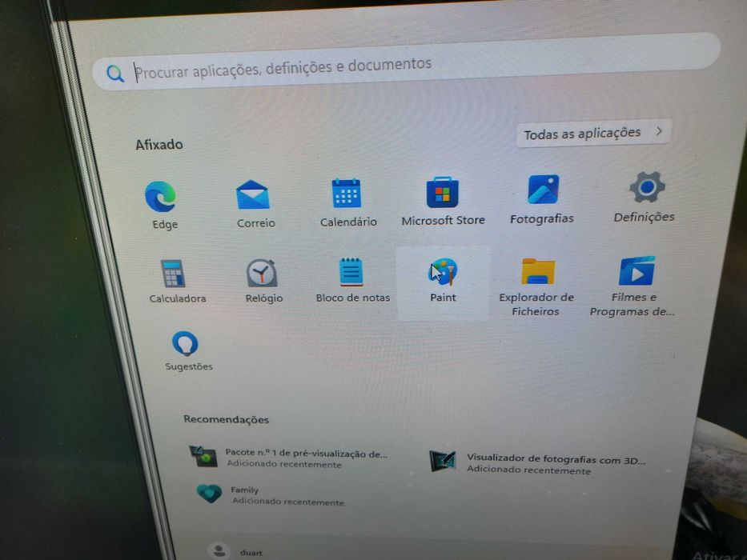Open Bloco de notas
Image resolution: width=747 pixels, height=560 pixels.
pos(352,280)
